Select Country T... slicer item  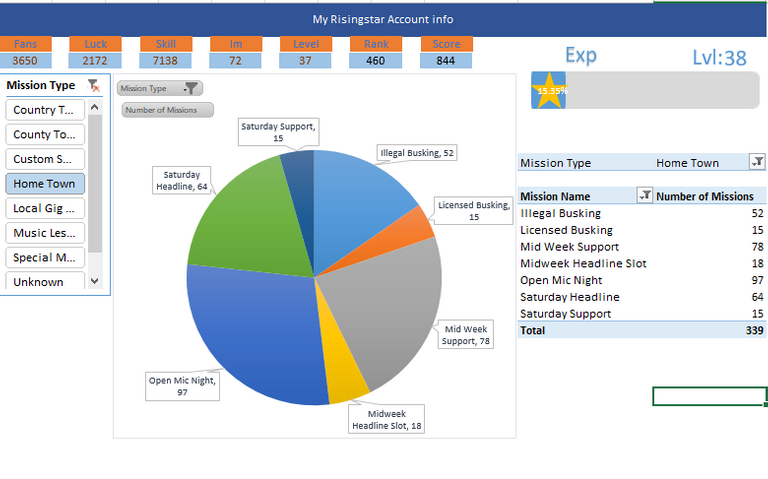point(45,110)
